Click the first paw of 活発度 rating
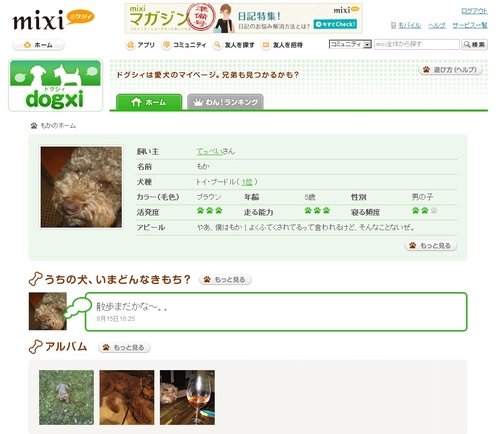The width and height of the screenshot is (500, 434). (x=200, y=210)
